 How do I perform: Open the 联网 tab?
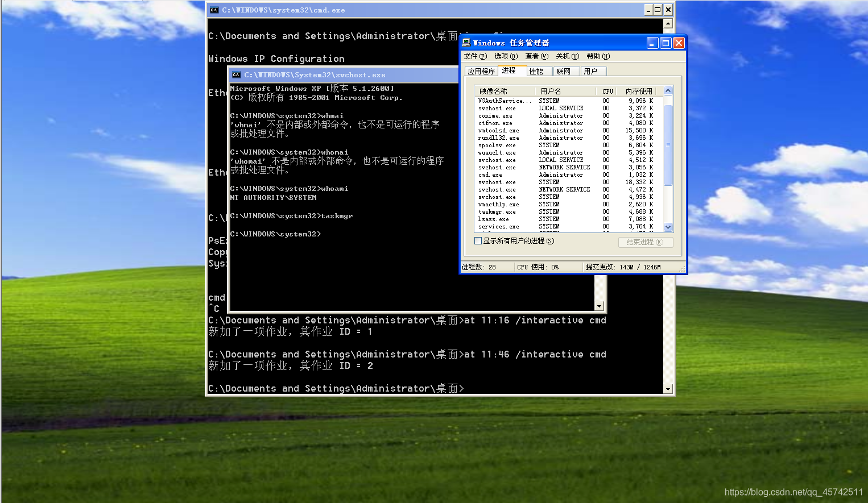[566, 71]
